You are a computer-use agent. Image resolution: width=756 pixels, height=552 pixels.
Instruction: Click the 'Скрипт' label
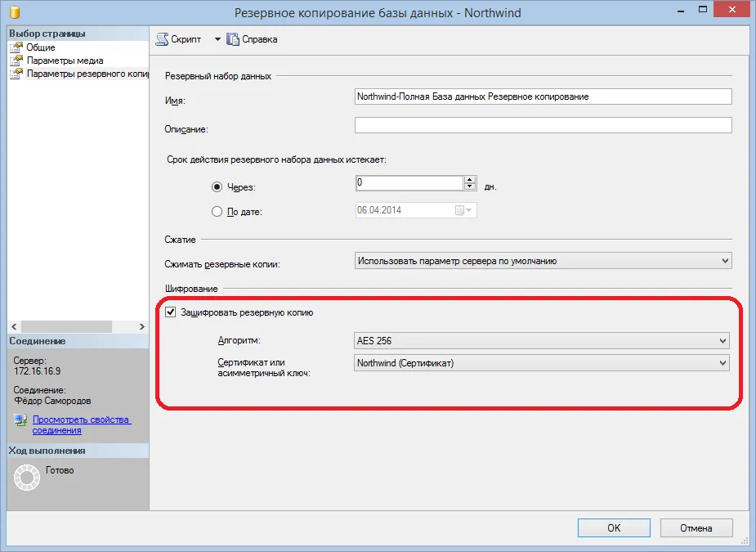tap(186, 39)
